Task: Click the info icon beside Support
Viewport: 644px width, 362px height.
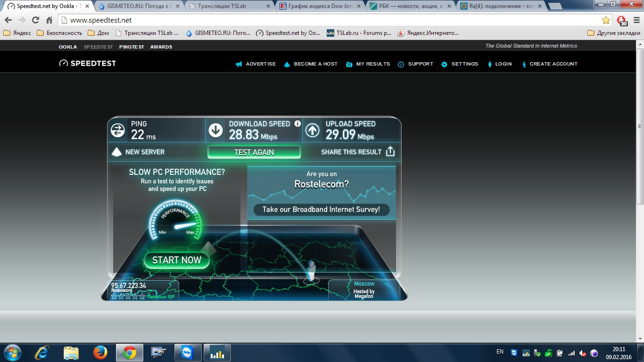Action: click(x=401, y=64)
